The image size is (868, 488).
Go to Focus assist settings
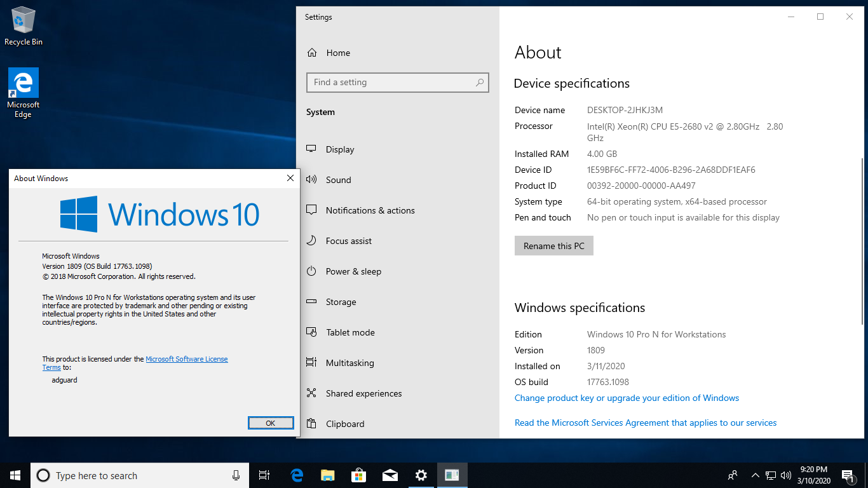tap(398, 241)
